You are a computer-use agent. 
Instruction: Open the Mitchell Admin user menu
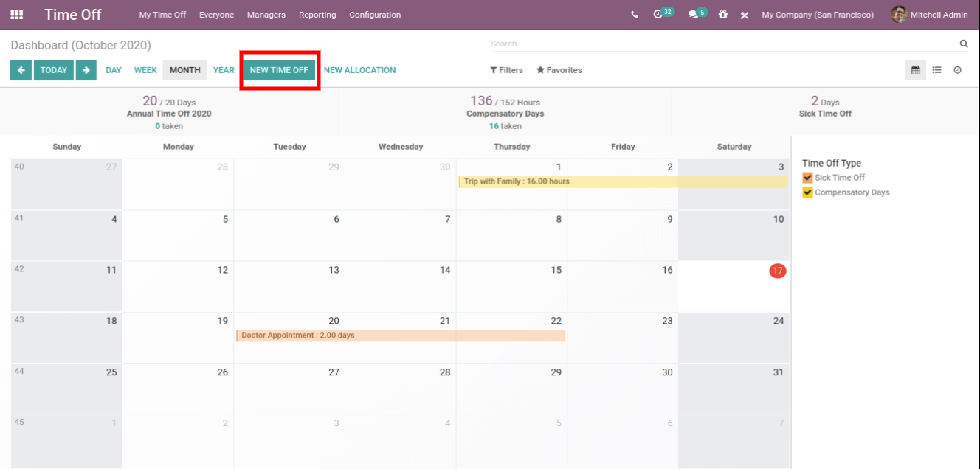(929, 15)
